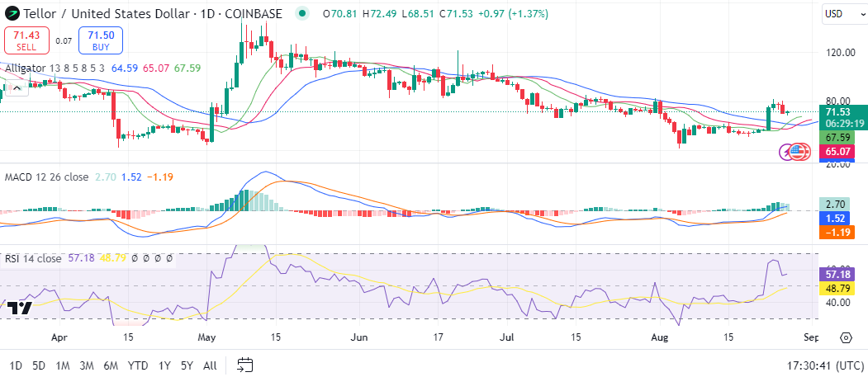Select the RSI 14 close indicator label
Viewport: 868px width, 377px height.
(x=33, y=258)
